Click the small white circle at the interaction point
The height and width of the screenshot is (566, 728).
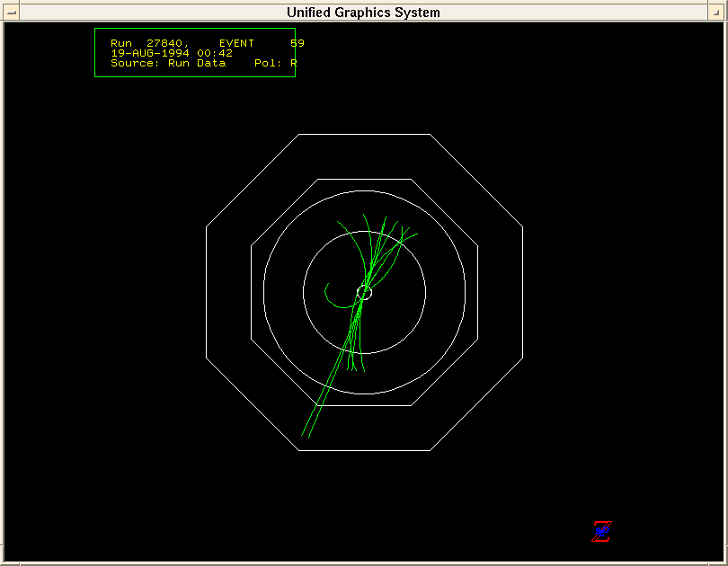(x=364, y=292)
